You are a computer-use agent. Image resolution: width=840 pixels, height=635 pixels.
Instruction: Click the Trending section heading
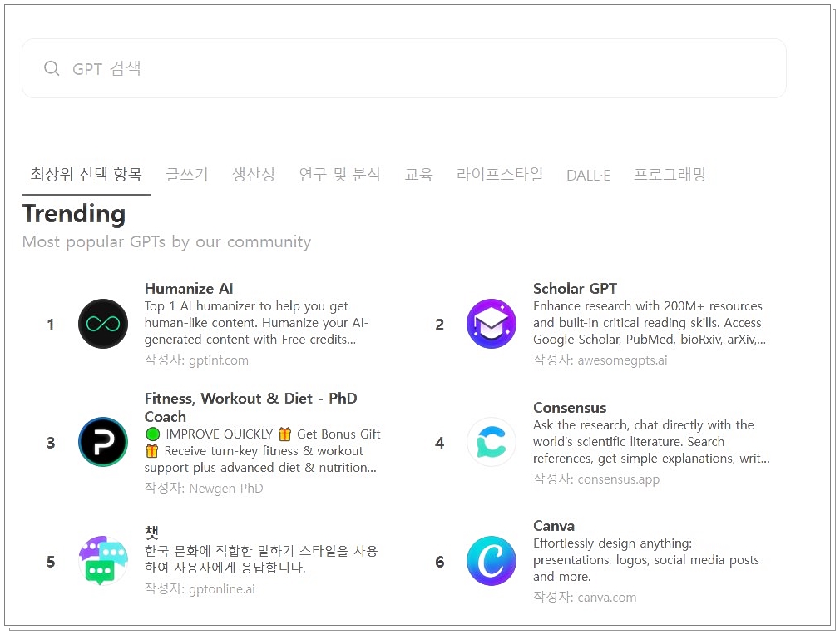tap(74, 214)
